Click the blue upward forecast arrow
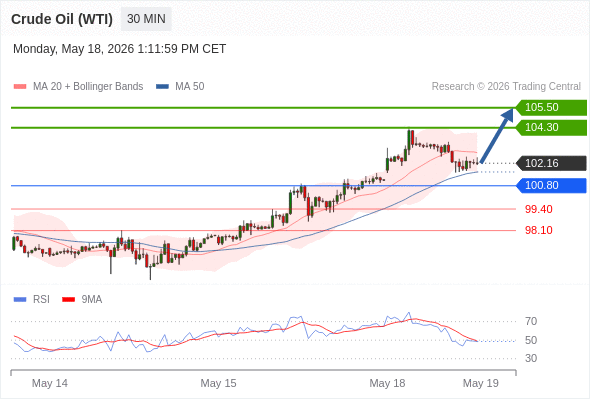 tap(497, 135)
